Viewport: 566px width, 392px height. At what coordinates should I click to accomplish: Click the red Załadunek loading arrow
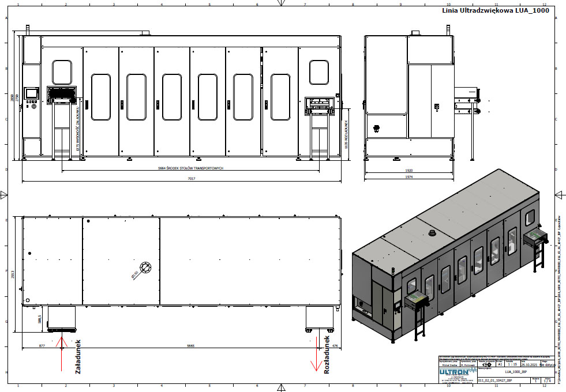[x=62, y=352]
